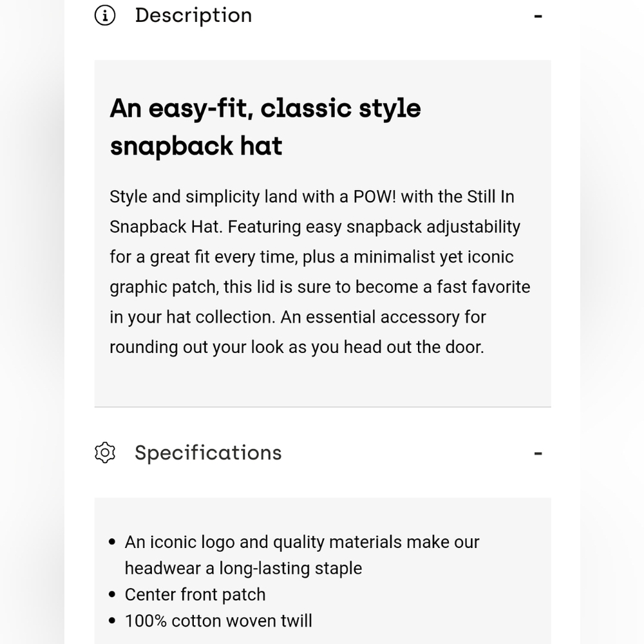
Task: Click the Description section title
Action: point(193,15)
